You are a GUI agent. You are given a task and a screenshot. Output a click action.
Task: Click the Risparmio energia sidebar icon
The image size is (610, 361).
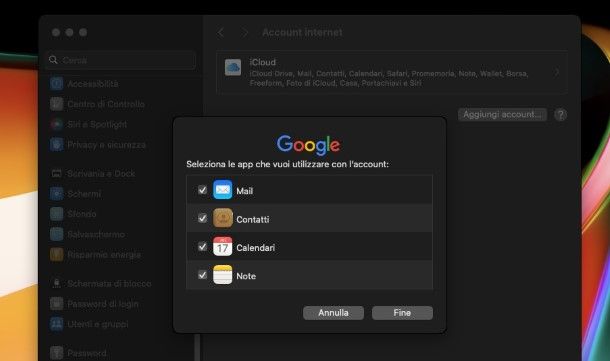pos(56,255)
